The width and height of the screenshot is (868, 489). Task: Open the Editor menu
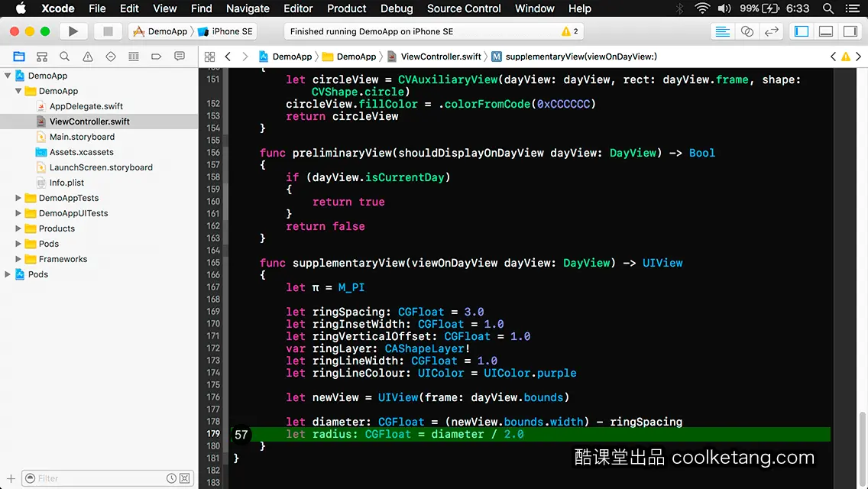coord(298,8)
